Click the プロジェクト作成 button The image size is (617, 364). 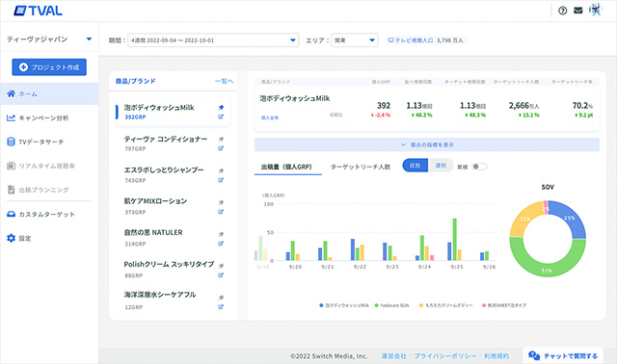click(x=49, y=67)
